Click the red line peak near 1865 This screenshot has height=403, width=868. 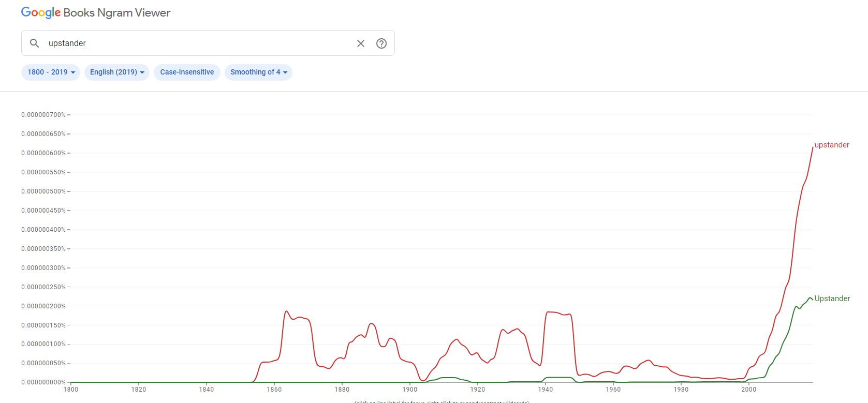[286, 311]
